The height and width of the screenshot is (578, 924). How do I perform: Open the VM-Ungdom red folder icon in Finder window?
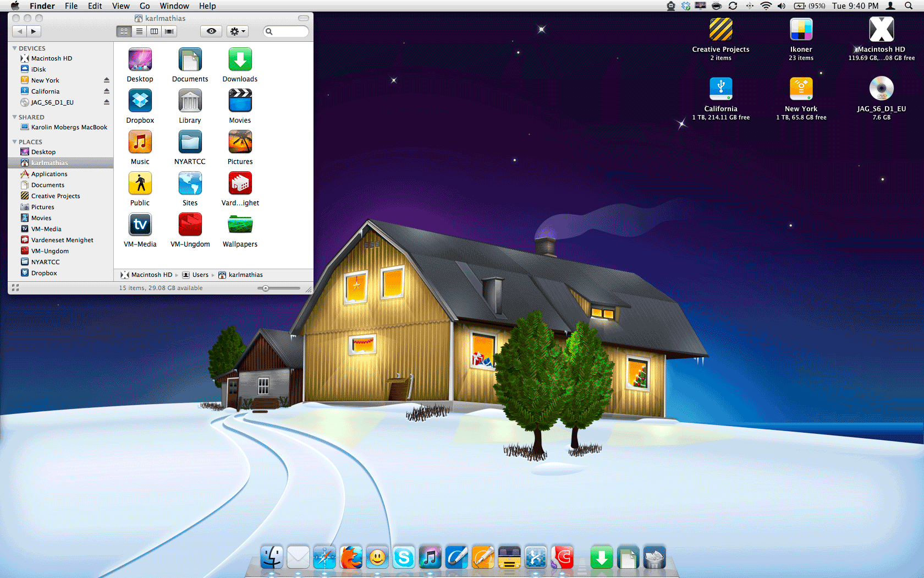click(x=190, y=225)
